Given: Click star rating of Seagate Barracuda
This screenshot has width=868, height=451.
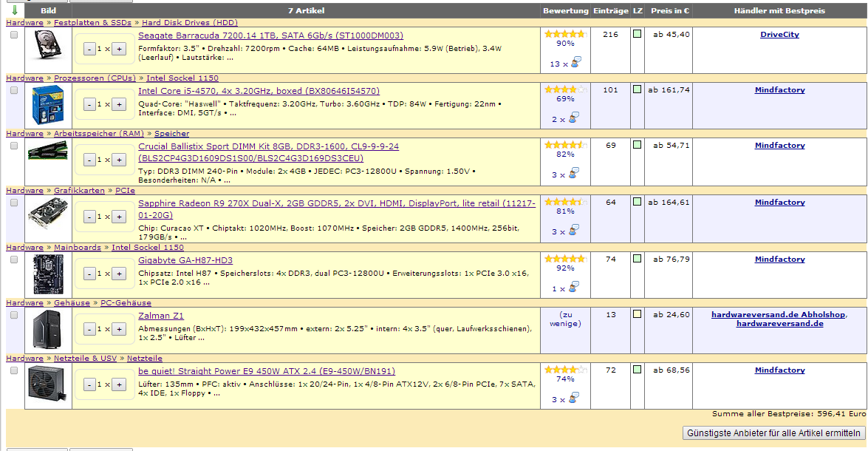Looking at the screenshot, I should [565, 34].
